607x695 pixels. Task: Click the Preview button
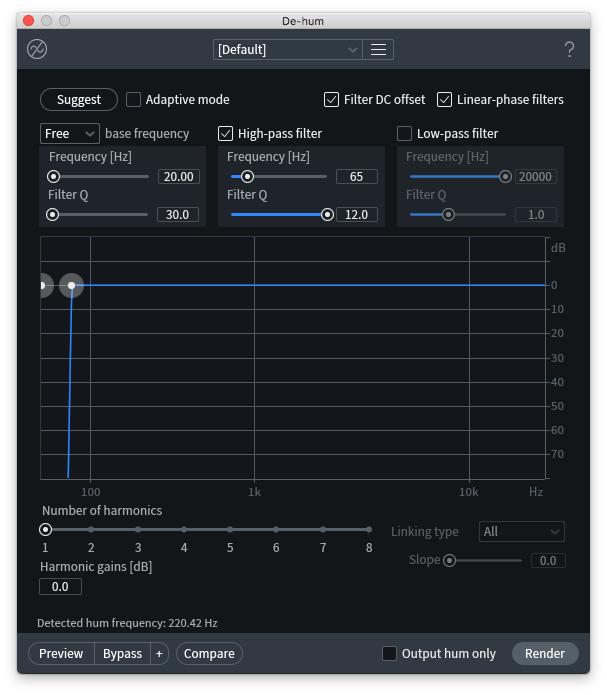pyautogui.click(x=61, y=654)
